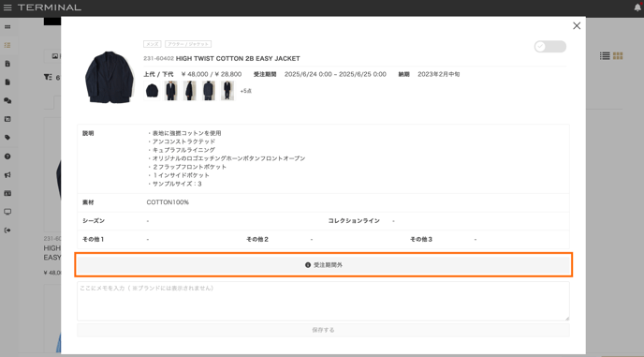
Task: Open the hamburger menu beside TERMINAL
Action: pos(7,7)
